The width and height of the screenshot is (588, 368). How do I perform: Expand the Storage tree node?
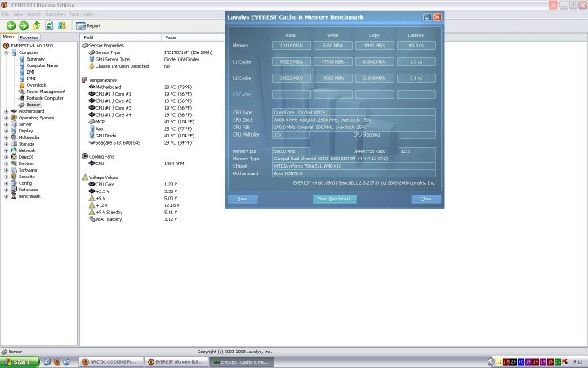7,144
